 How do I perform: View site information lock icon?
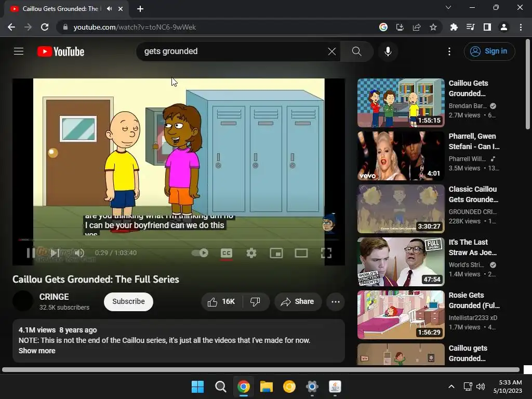coord(65,27)
